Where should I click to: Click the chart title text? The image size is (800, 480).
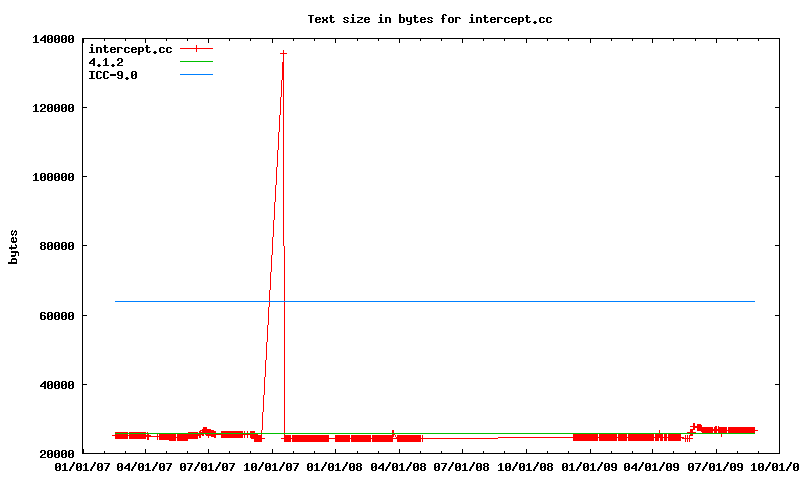point(429,18)
